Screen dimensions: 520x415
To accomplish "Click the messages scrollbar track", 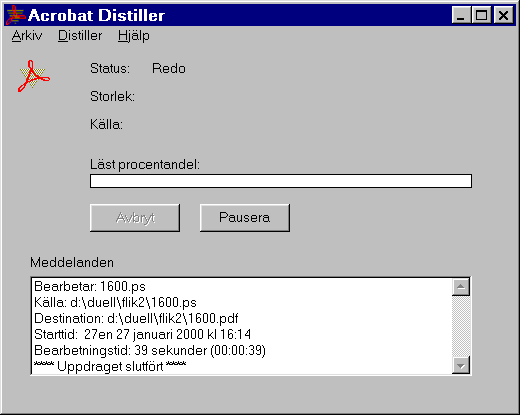I will tap(461, 326).
